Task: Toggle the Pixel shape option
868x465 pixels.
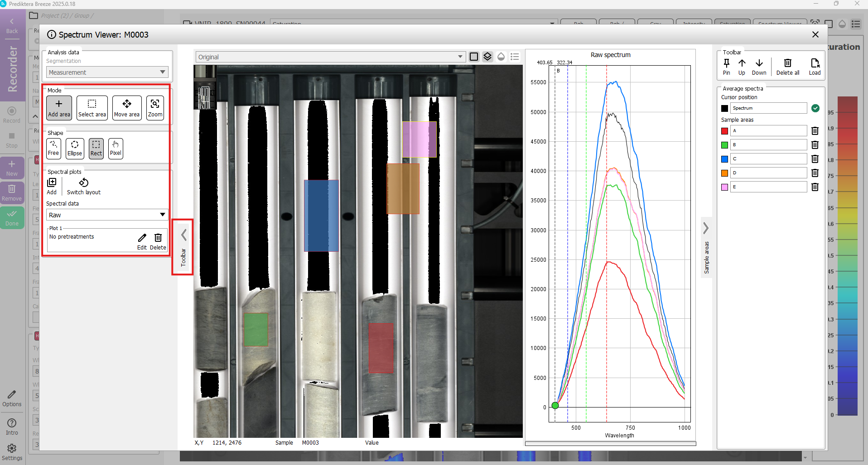Action: [x=116, y=148]
